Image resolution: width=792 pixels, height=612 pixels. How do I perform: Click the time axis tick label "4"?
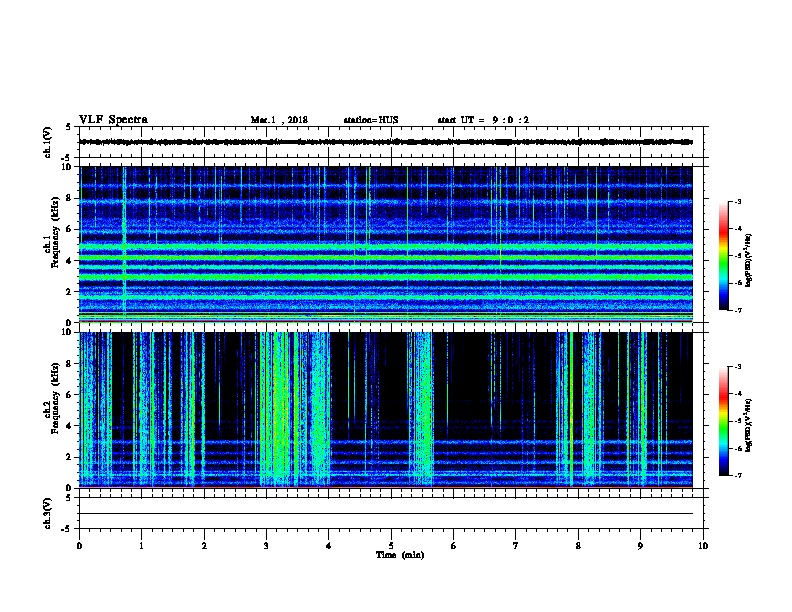329,545
